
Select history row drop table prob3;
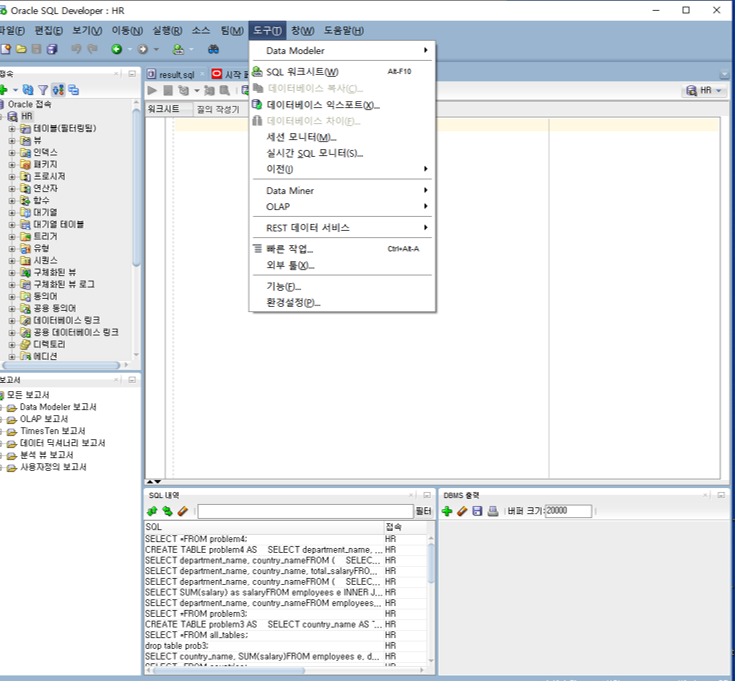pos(285,645)
